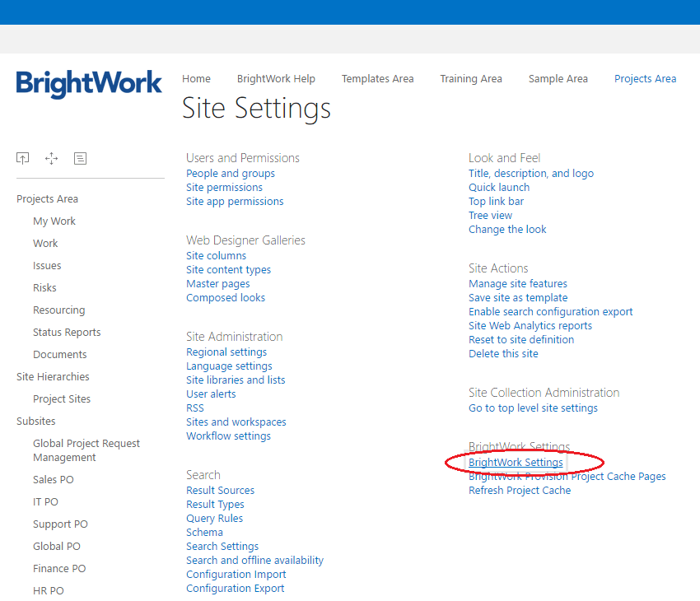Image resolution: width=700 pixels, height=601 pixels.
Task: Open Master pages gallery
Action: coord(218,284)
